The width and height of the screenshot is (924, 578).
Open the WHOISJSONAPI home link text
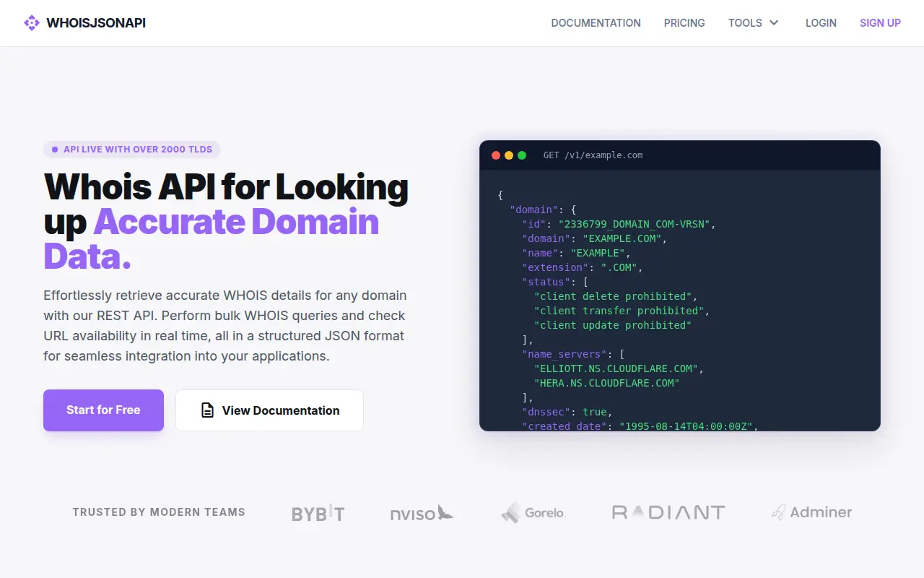(x=96, y=23)
